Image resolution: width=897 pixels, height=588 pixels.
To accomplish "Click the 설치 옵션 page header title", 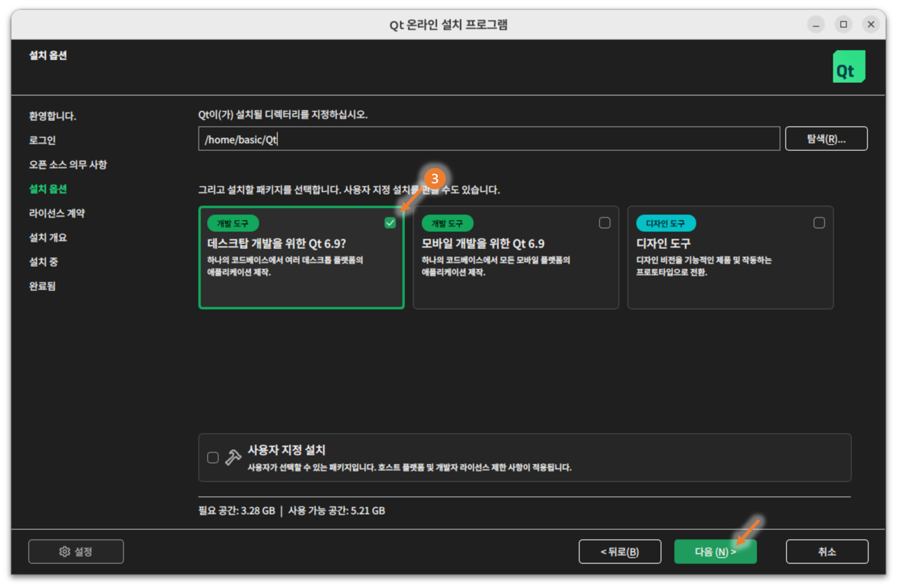I will [48, 55].
